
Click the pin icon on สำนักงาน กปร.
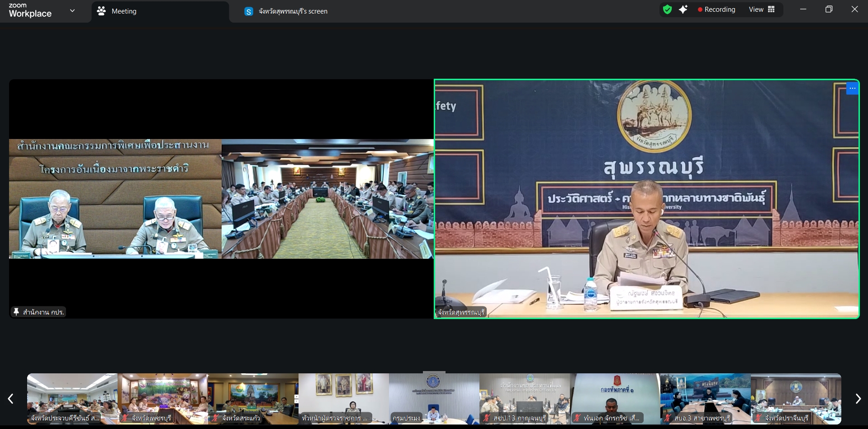pos(16,312)
